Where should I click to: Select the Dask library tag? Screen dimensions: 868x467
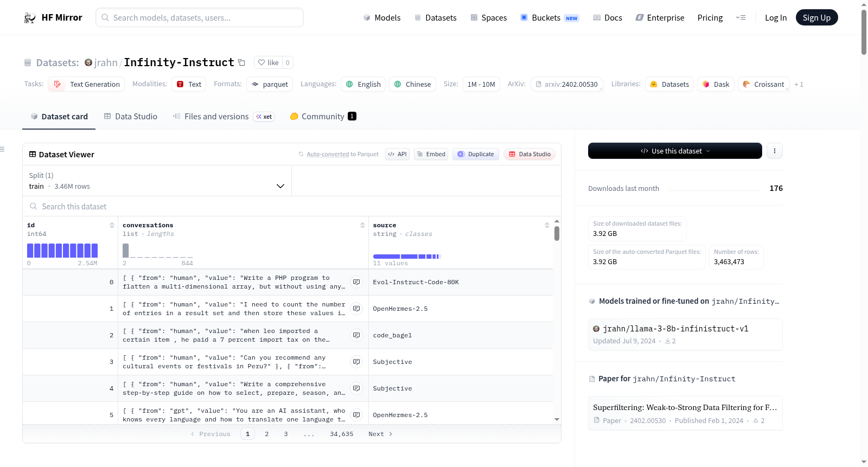tap(716, 84)
